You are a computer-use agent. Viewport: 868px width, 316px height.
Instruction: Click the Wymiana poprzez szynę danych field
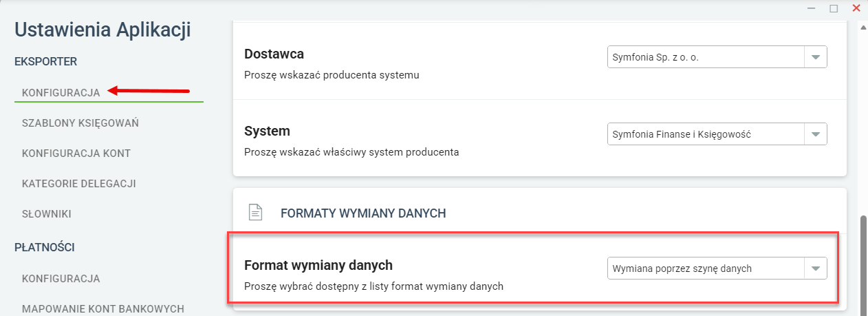[717, 268]
